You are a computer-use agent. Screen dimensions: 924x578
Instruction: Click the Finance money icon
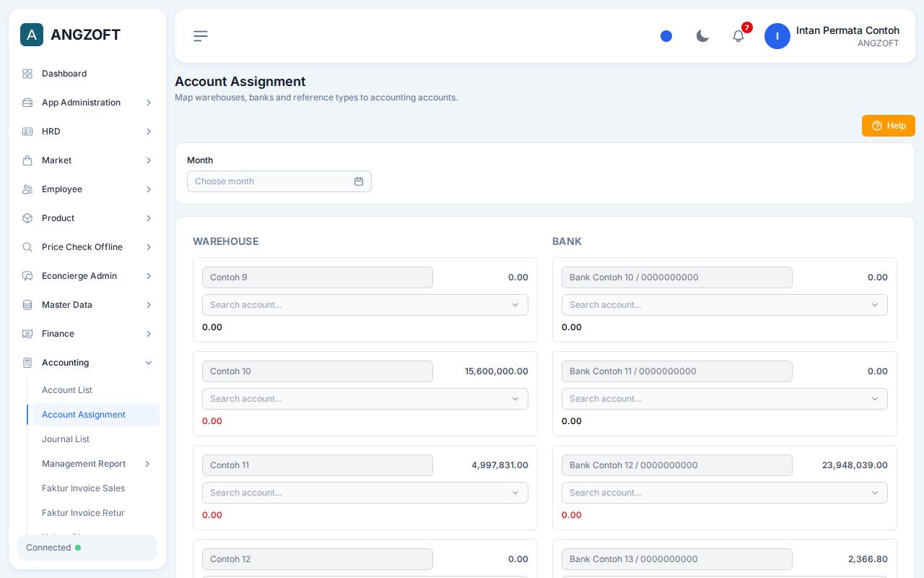tap(27, 334)
